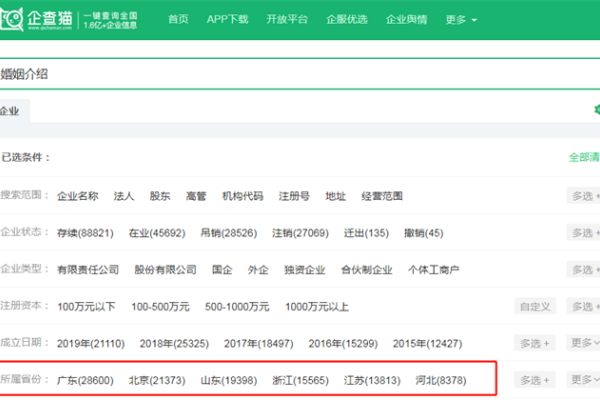Filter search scope by 经营范围
The image size is (600, 400).
tap(382, 196)
